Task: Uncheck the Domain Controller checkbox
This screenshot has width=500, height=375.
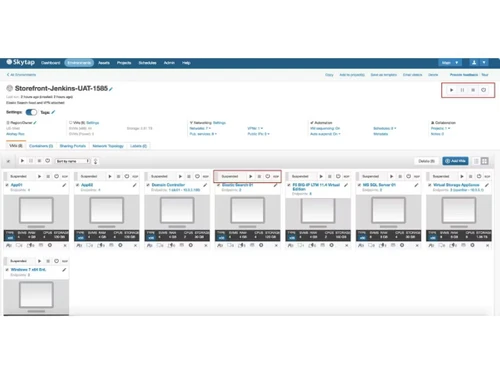Action: coord(148,185)
